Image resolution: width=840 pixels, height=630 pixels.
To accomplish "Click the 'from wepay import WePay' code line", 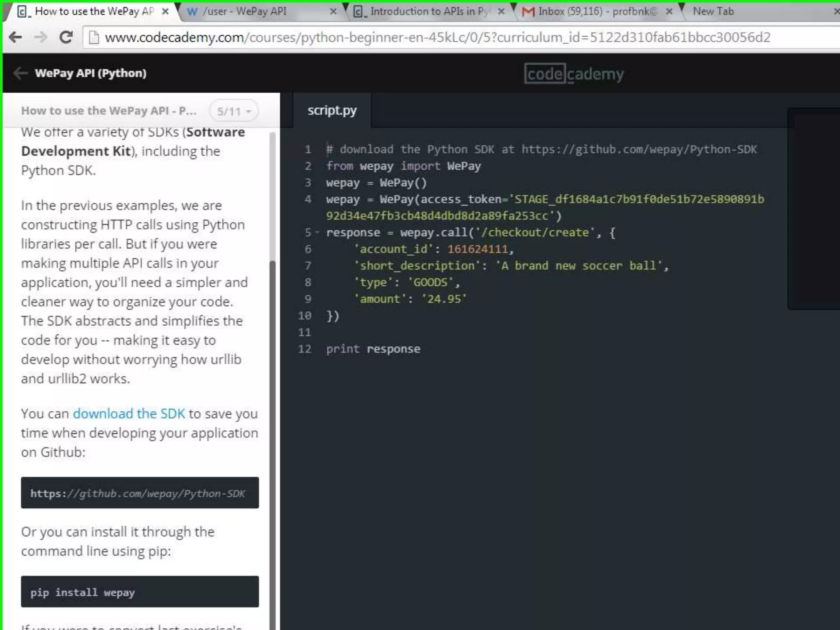I will [404, 166].
